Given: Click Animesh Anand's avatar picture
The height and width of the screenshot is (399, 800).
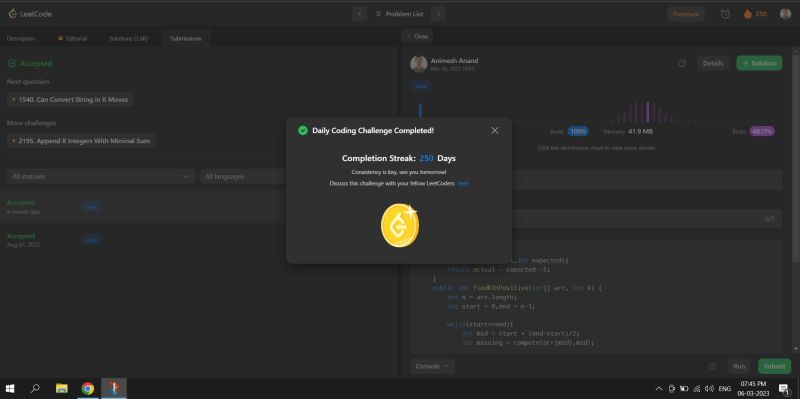Looking at the screenshot, I should click(418, 64).
